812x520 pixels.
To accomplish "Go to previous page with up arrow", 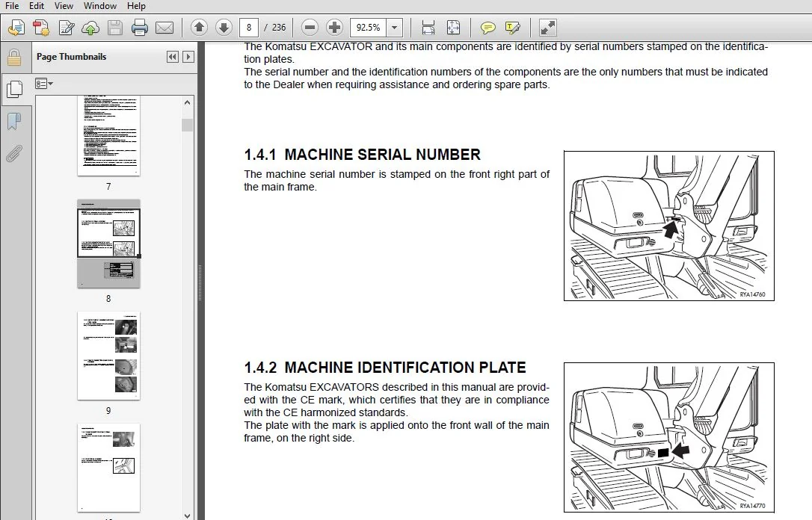I will [199, 28].
